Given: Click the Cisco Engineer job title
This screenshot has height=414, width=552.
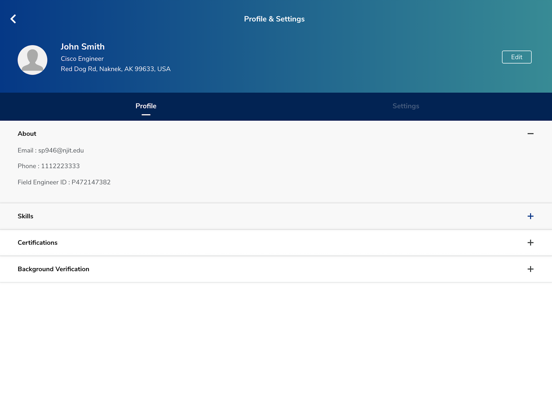Looking at the screenshot, I should 82,58.
